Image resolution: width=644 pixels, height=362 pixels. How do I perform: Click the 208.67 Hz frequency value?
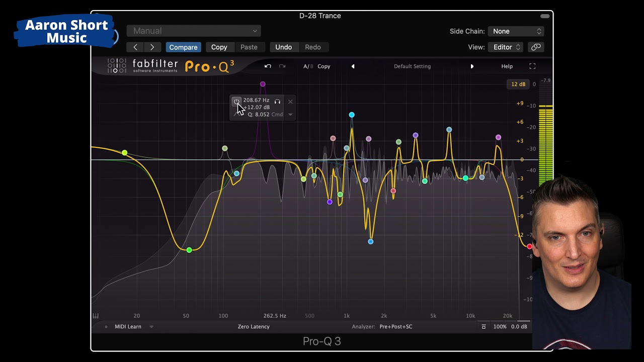tap(256, 100)
